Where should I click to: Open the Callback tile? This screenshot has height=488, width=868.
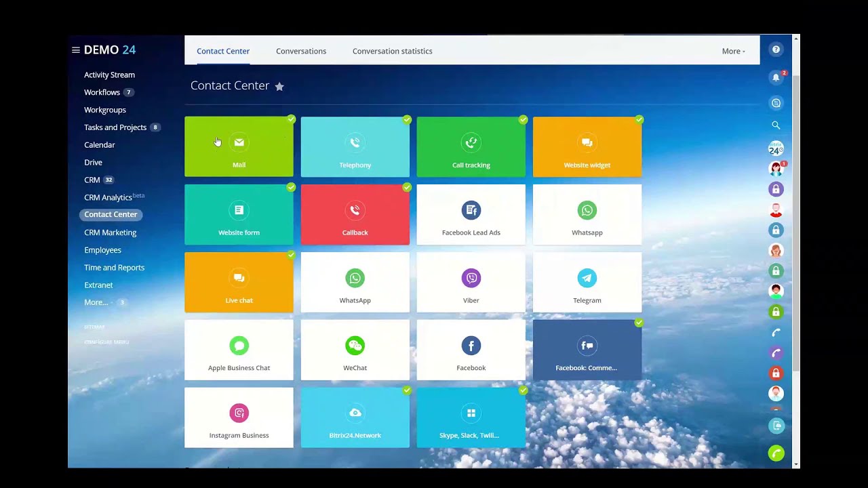coord(355,214)
